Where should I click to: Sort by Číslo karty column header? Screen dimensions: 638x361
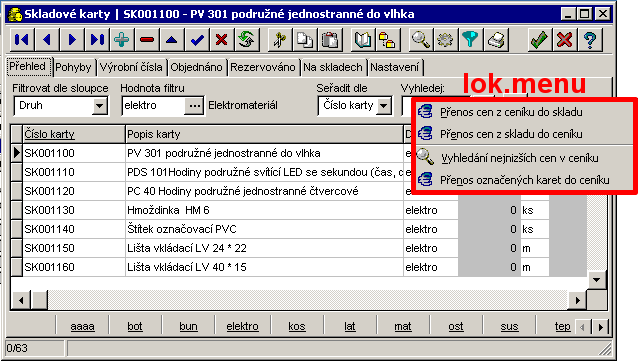coord(74,134)
